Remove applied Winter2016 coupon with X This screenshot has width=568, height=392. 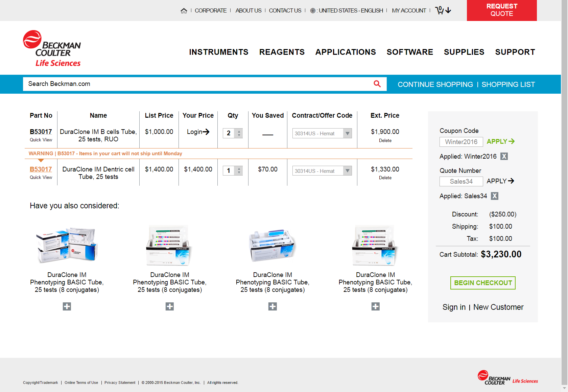click(x=504, y=156)
